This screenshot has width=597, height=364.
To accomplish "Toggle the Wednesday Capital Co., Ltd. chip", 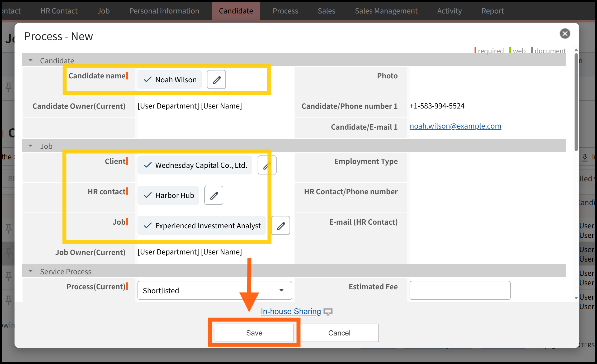I will point(195,165).
